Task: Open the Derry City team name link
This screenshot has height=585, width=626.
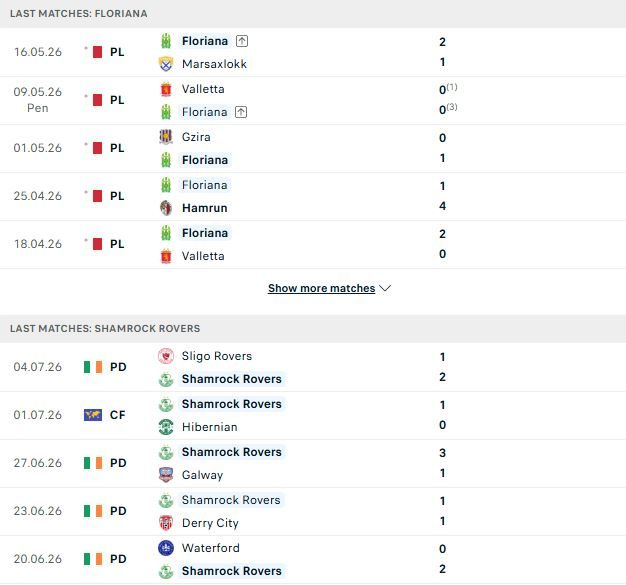Action: pos(210,523)
